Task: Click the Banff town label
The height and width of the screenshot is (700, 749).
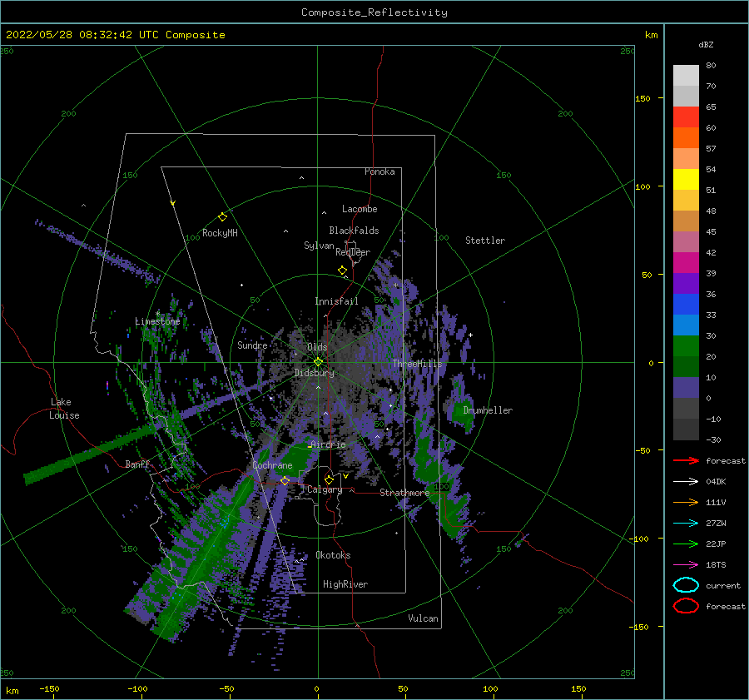Action: tap(137, 464)
